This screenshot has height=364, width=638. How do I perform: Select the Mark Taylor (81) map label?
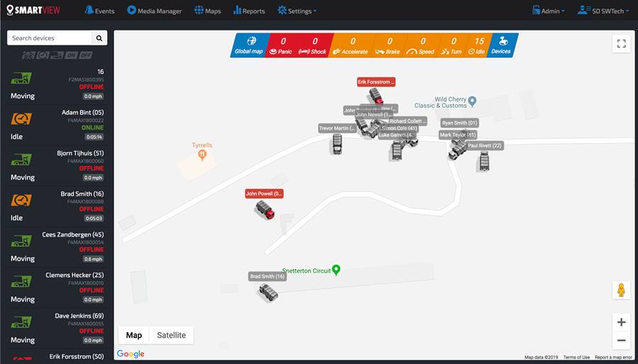tap(458, 135)
